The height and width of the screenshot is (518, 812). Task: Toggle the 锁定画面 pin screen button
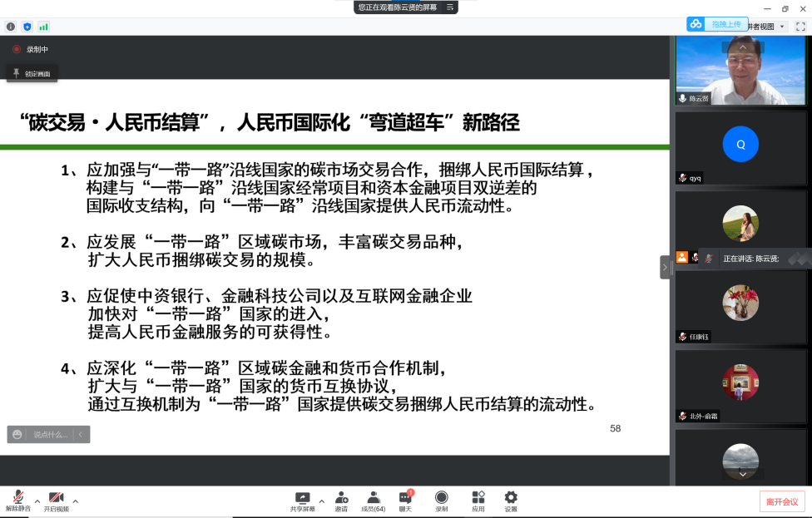click(x=31, y=74)
